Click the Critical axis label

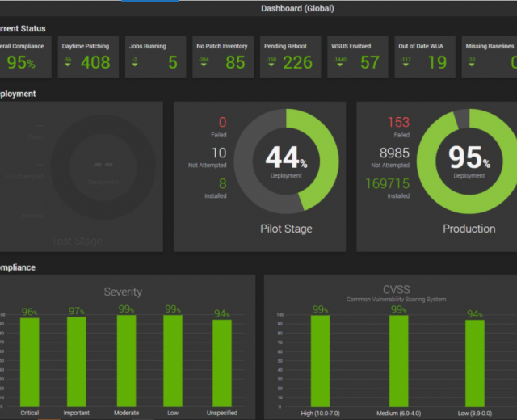tap(30, 413)
